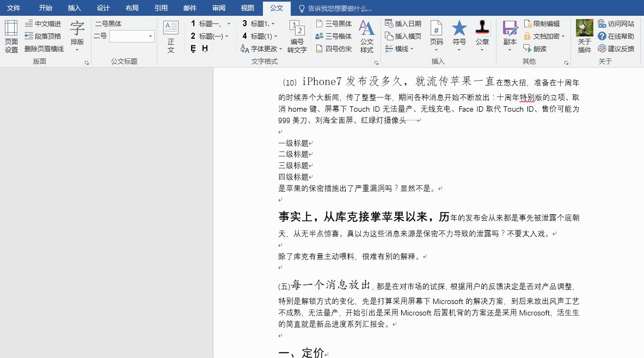Screen dimensions: 644x358
Task: Open 文档加密 document encryption dropdown
Action: pos(544,36)
